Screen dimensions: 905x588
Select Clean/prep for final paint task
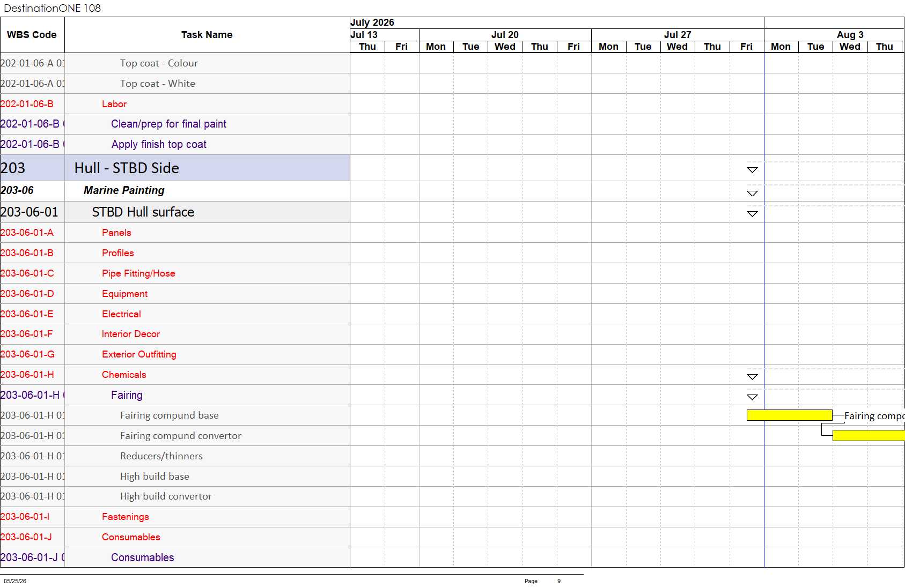[168, 124]
